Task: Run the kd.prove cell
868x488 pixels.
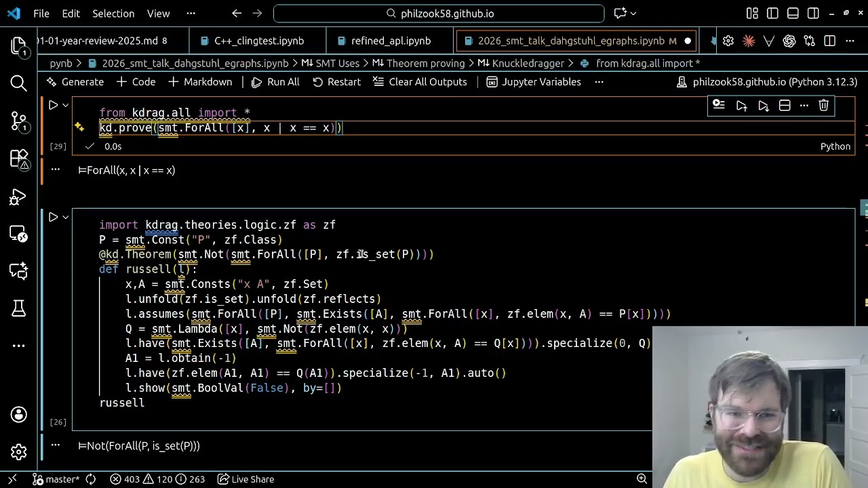Action: (53, 105)
